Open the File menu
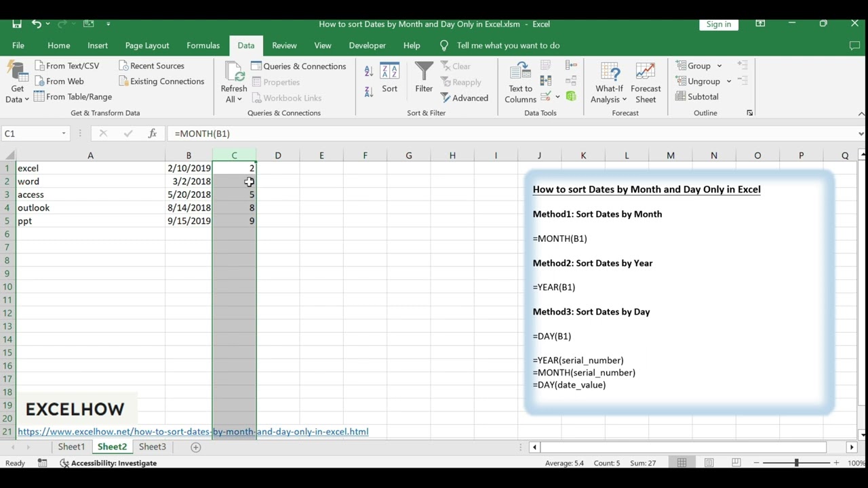 click(x=18, y=45)
